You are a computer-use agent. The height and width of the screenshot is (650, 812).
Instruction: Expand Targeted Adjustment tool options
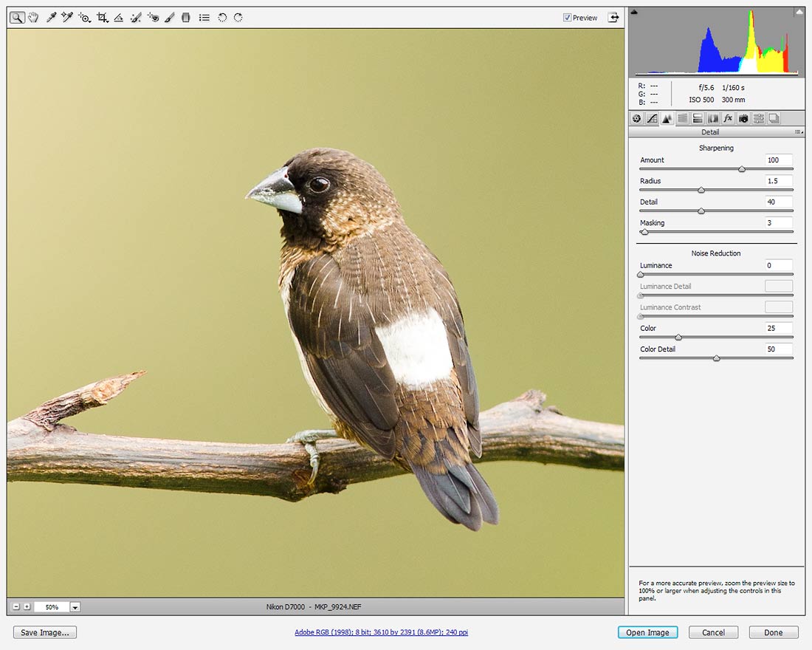pyautogui.click(x=89, y=20)
